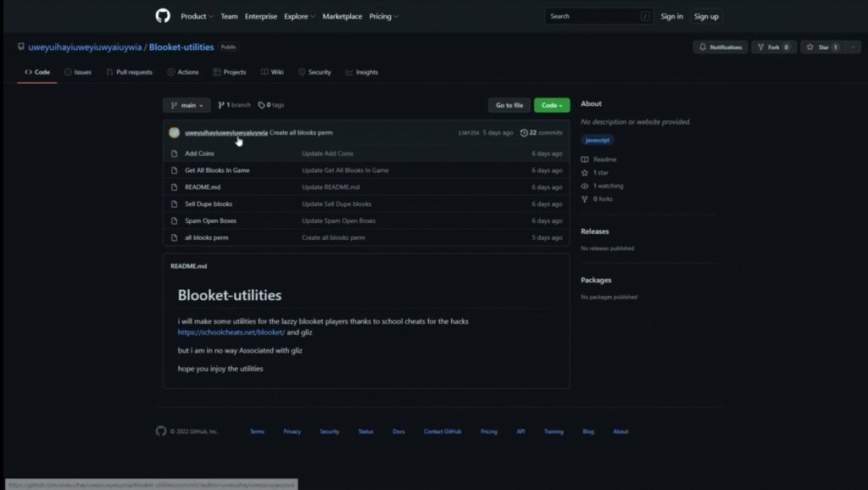Open the 1 watching link
Viewport: 868px width, 490px height.
pyautogui.click(x=602, y=186)
